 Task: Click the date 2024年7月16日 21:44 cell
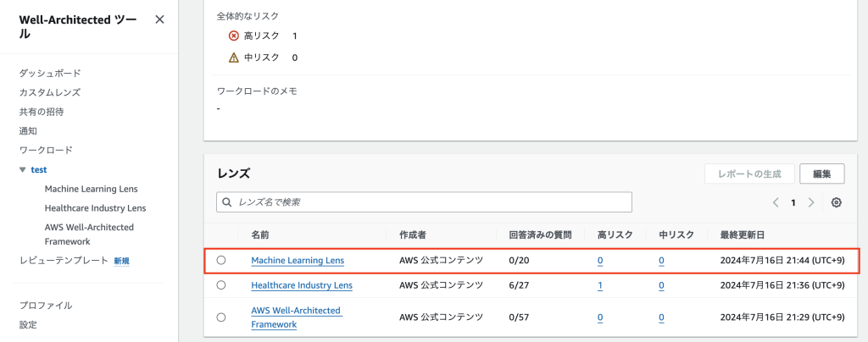(x=782, y=260)
